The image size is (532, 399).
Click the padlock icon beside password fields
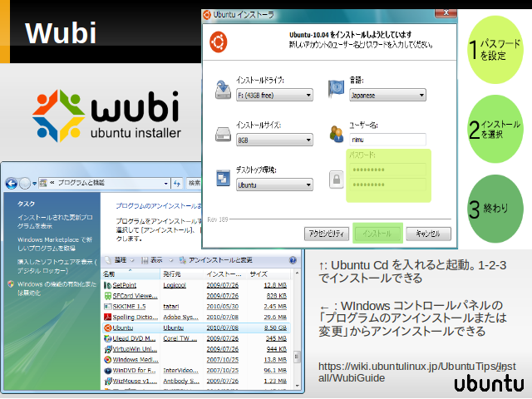click(x=336, y=180)
